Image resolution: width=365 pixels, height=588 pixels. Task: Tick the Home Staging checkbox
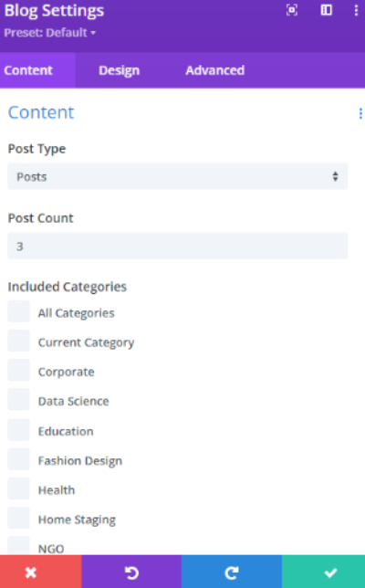19,518
